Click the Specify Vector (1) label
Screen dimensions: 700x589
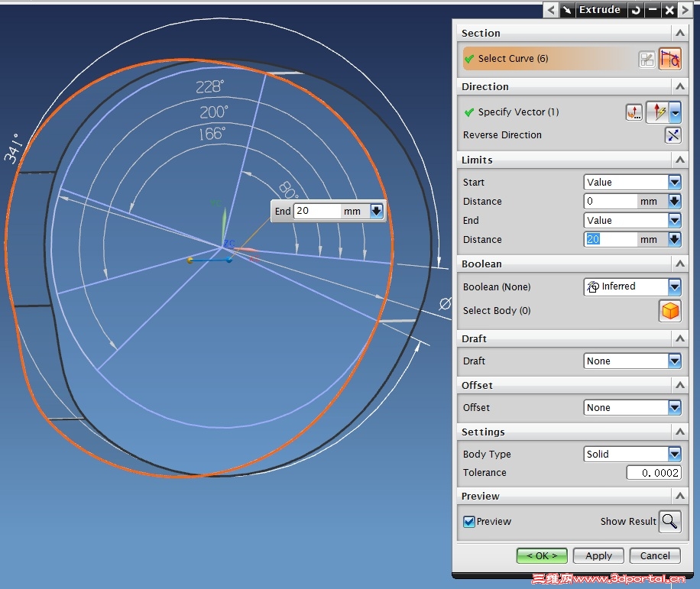[x=518, y=112]
